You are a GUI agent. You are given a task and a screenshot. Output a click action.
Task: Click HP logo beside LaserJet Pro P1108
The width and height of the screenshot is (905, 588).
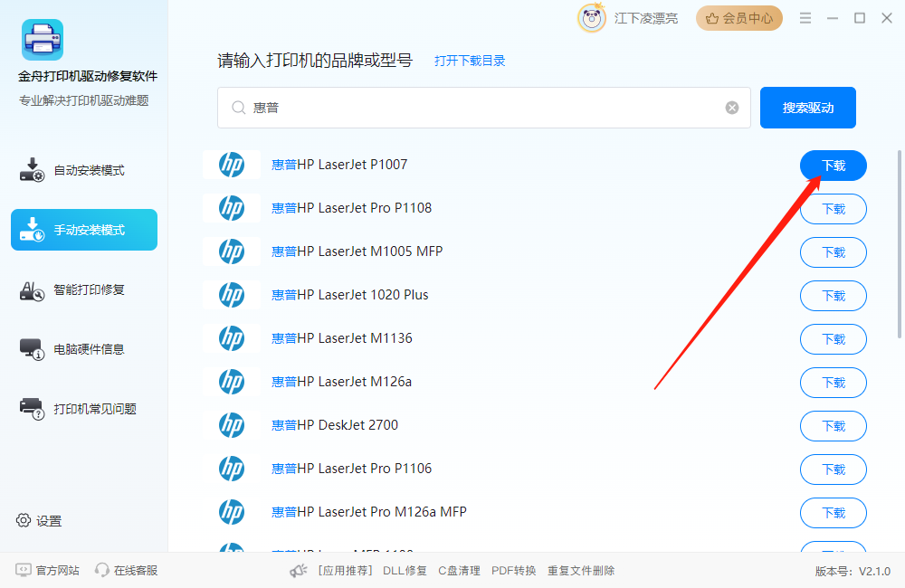[x=232, y=208]
